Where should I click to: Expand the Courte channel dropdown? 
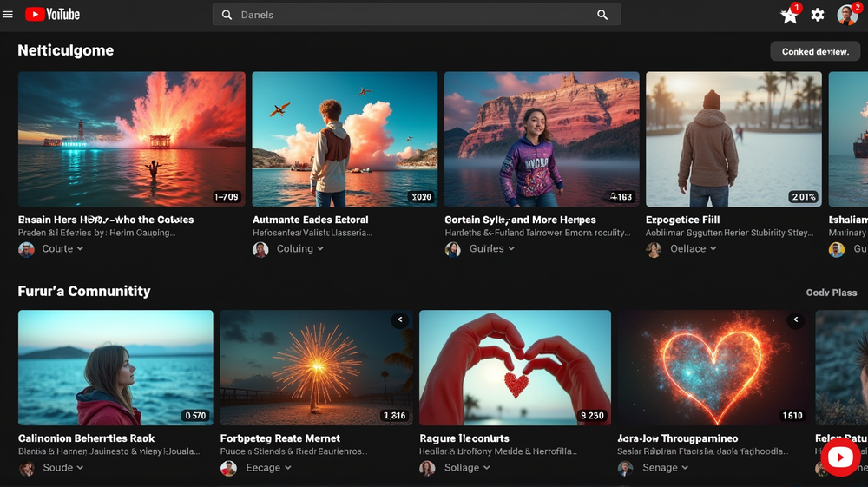tap(80, 249)
